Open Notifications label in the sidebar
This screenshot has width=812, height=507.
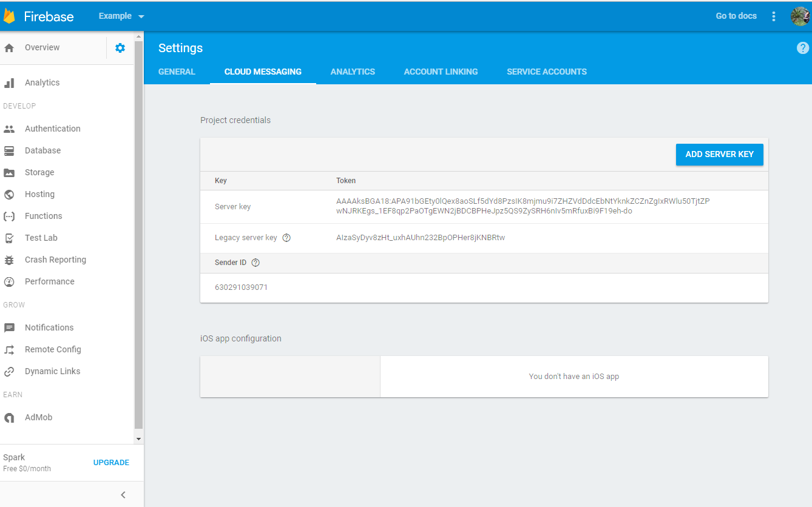(49, 327)
